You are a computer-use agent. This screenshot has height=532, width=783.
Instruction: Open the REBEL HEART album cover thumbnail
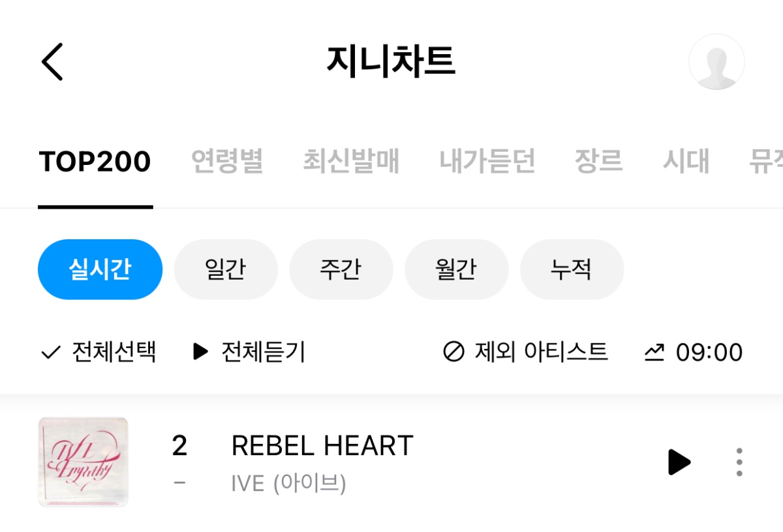point(84,462)
